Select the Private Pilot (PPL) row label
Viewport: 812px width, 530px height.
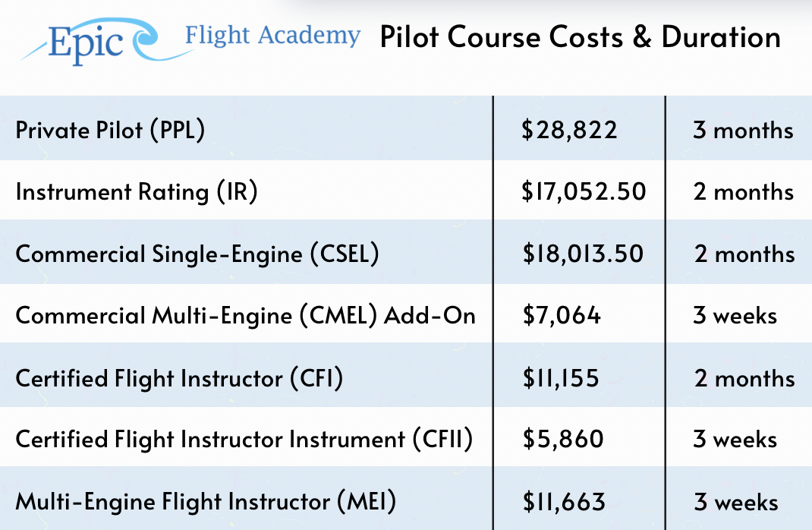[110, 130]
